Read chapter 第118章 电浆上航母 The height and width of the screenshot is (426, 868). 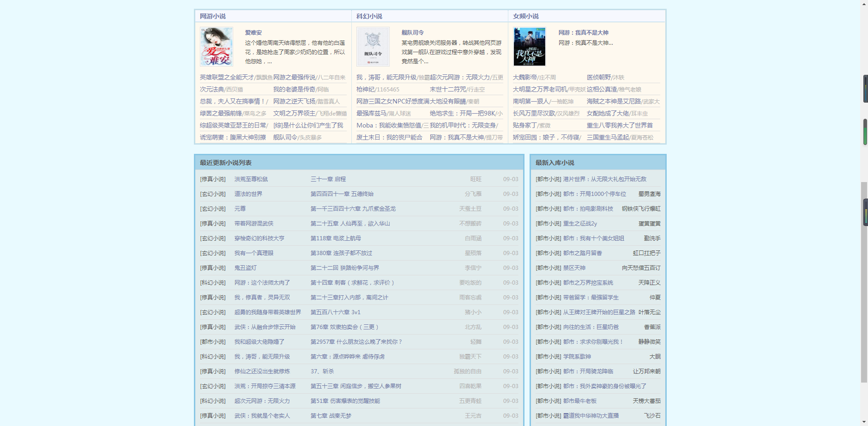click(336, 238)
